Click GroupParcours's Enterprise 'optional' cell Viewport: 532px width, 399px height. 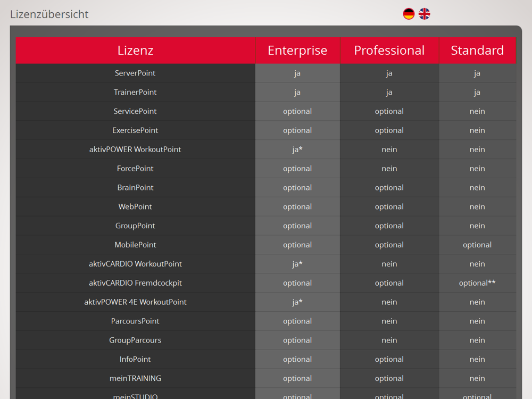297,340
